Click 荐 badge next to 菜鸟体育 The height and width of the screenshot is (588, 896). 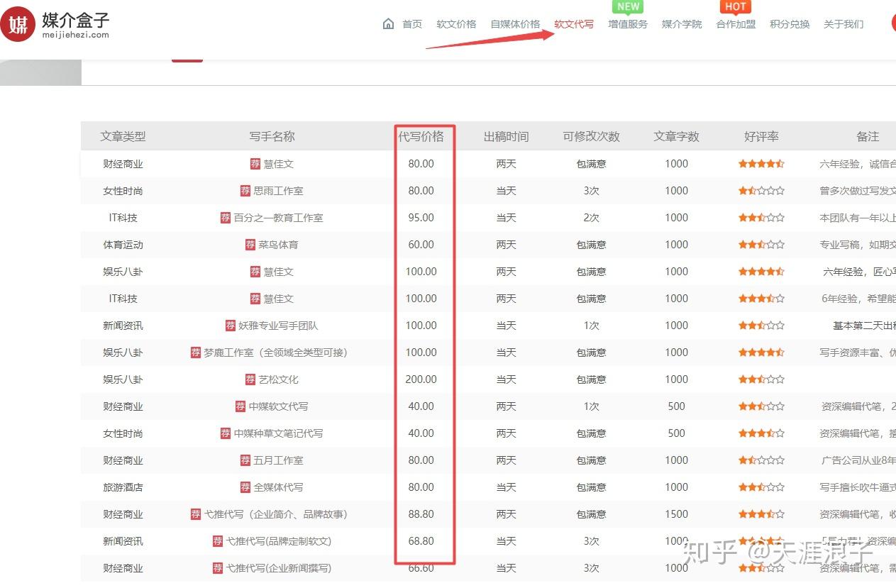click(250, 245)
